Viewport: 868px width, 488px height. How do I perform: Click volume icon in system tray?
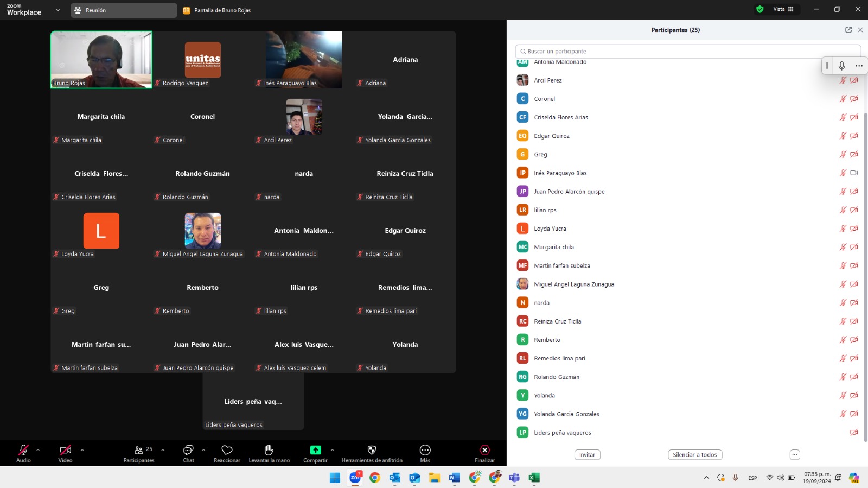point(781,478)
